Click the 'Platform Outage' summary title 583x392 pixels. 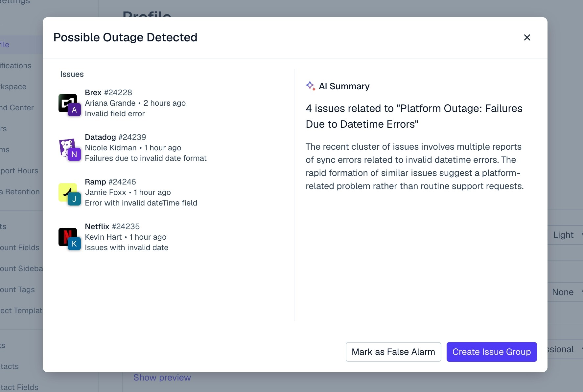tap(414, 116)
